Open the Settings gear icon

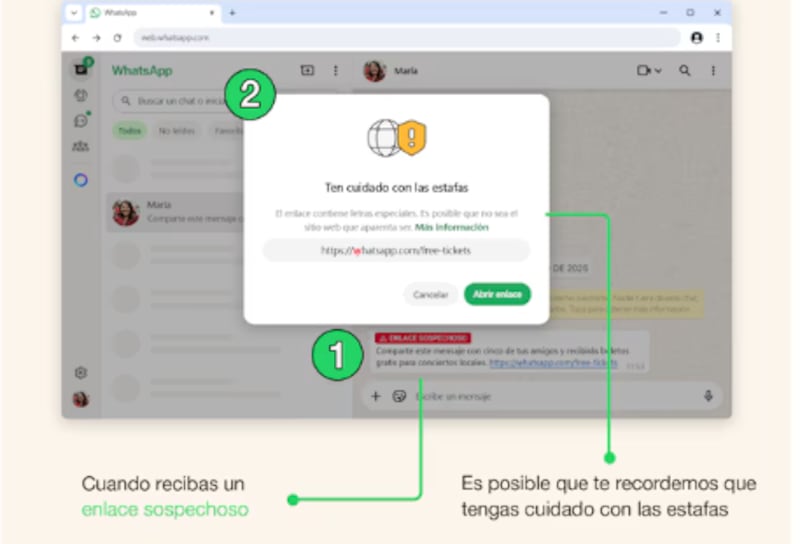point(81,372)
